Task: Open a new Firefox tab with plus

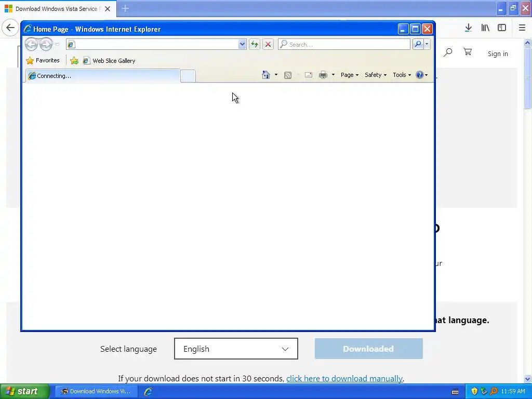Action: pyautogui.click(x=125, y=8)
